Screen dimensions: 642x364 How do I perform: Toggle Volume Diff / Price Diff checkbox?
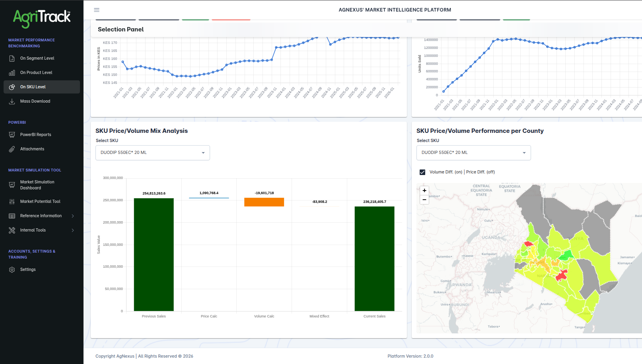click(x=422, y=172)
